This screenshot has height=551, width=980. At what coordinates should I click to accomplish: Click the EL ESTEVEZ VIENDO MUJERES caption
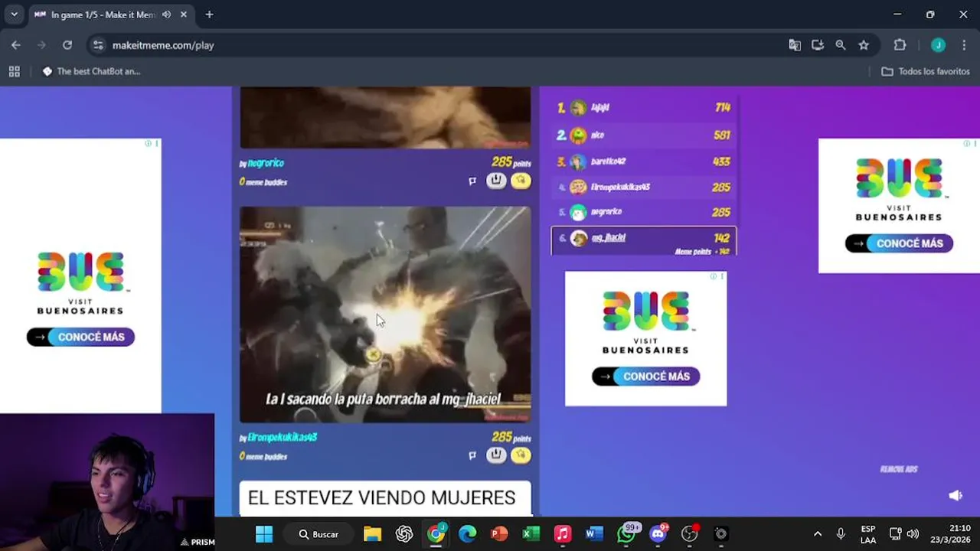tap(381, 498)
